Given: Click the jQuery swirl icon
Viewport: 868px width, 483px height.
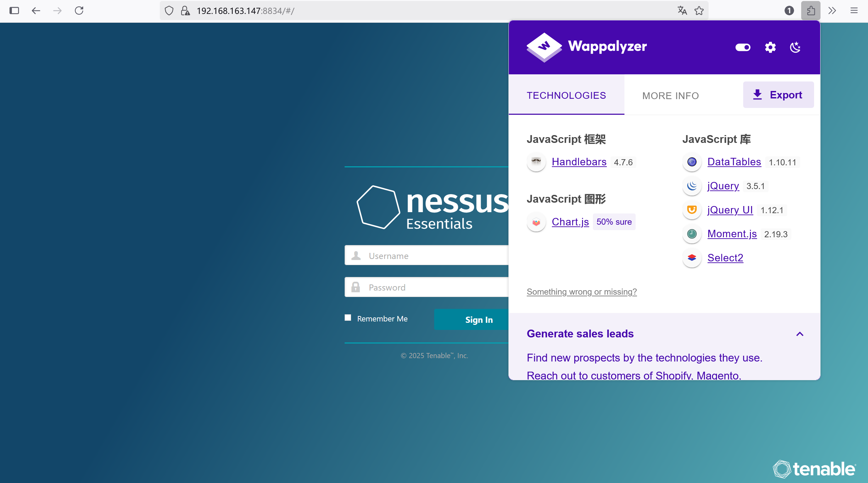Looking at the screenshot, I should pos(692,186).
